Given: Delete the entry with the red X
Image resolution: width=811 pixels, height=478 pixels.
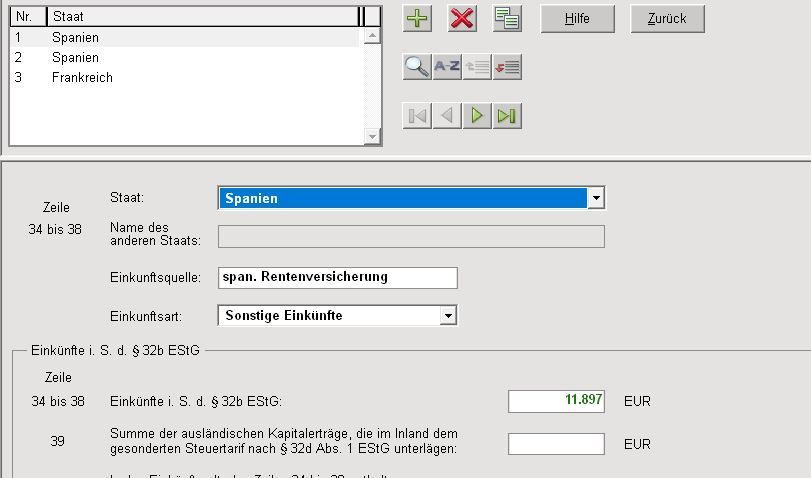Looking at the screenshot, I should pyautogui.click(x=462, y=19).
